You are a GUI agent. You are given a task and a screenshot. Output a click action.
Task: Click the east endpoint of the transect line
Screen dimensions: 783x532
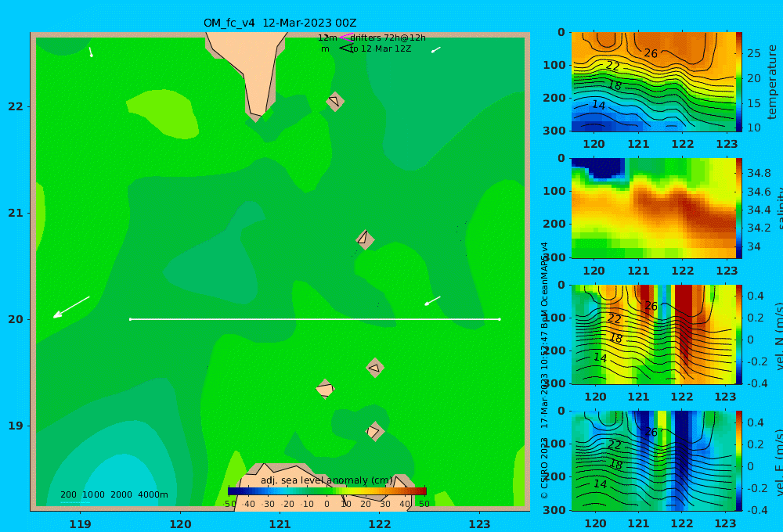(500, 319)
